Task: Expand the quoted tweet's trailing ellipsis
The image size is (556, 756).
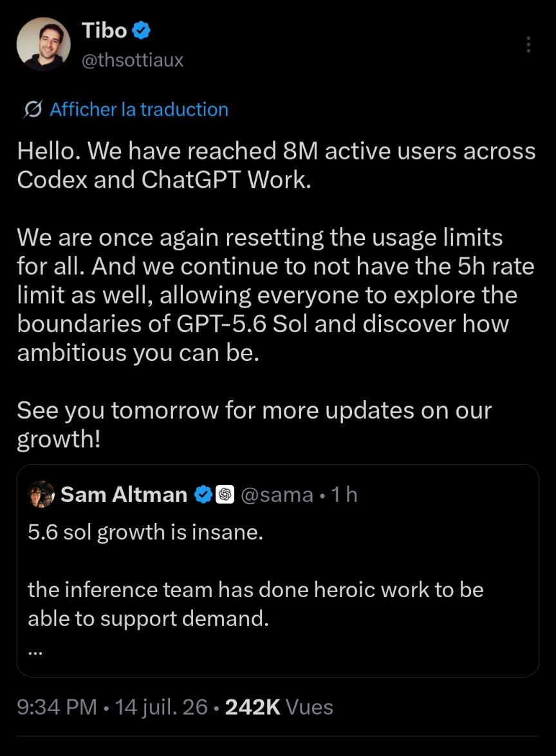Action: [x=35, y=653]
